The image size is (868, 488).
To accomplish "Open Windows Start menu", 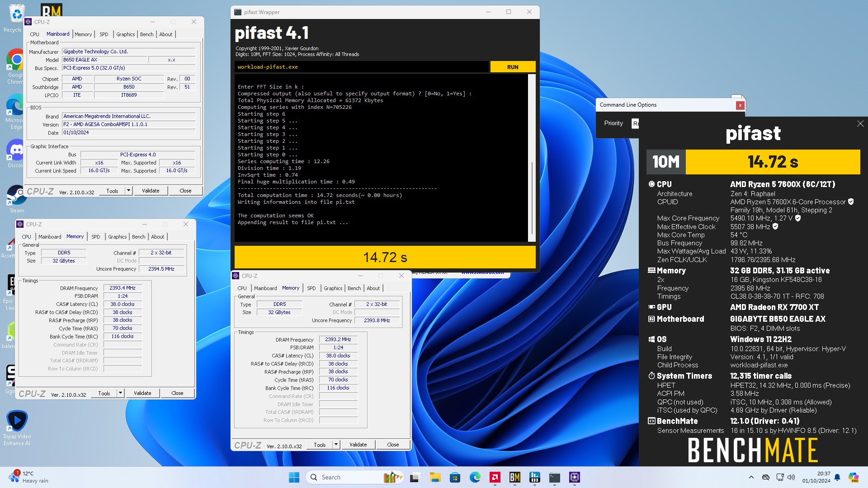I will coord(294,477).
